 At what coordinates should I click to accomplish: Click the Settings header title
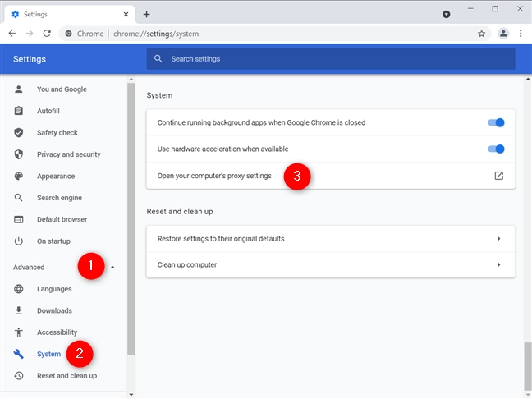point(30,59)
